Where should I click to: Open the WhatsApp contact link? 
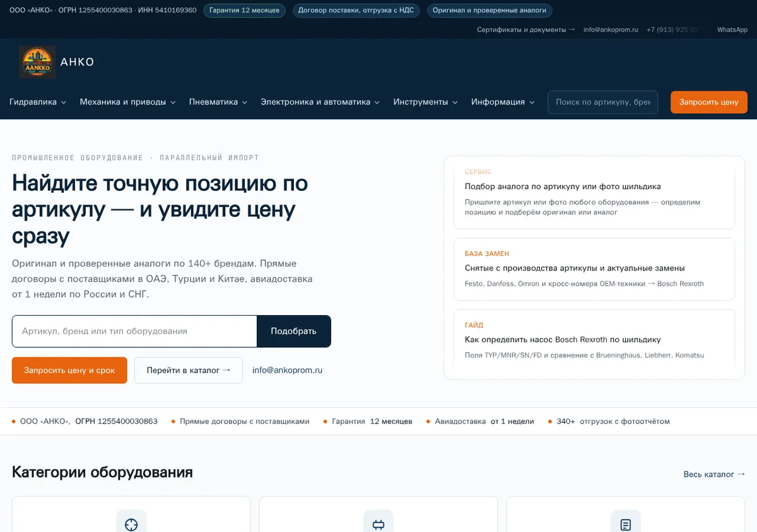732,30
